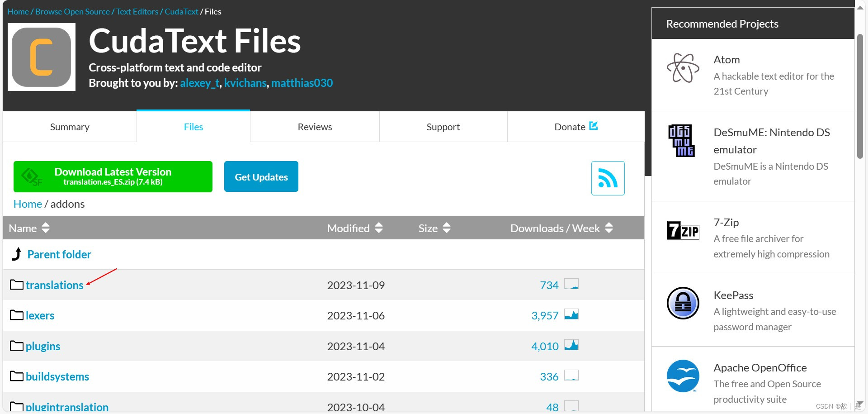868x414 pixels.
Task: Click the Get Updates button
Action: click(261, 176)
